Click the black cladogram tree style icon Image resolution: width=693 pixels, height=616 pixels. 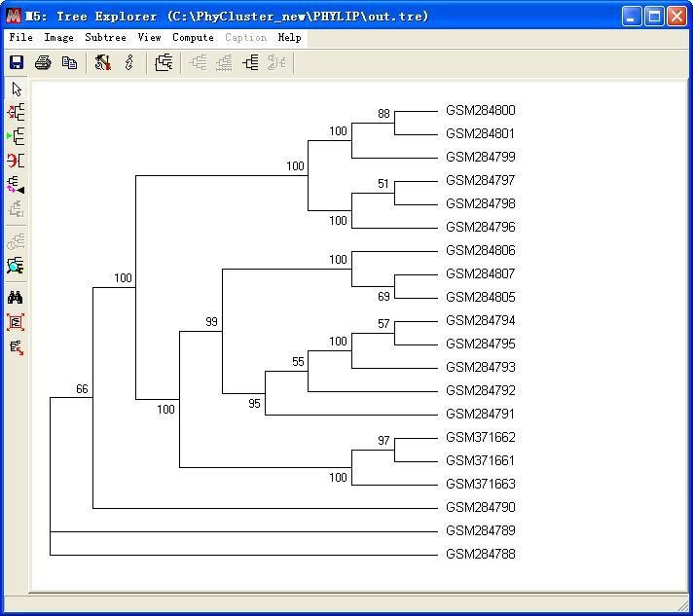250,62
